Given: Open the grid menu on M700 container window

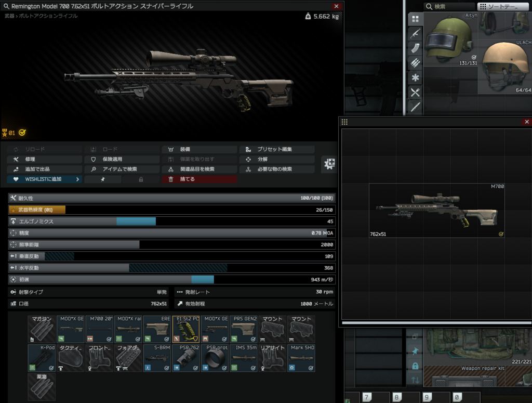Looking at the screenshot, I should click(x=344, y=122).
